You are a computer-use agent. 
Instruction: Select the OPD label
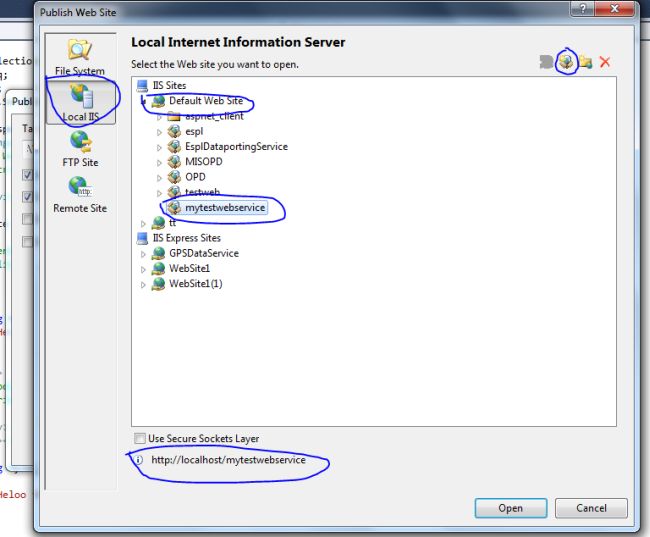coord(195,177)
